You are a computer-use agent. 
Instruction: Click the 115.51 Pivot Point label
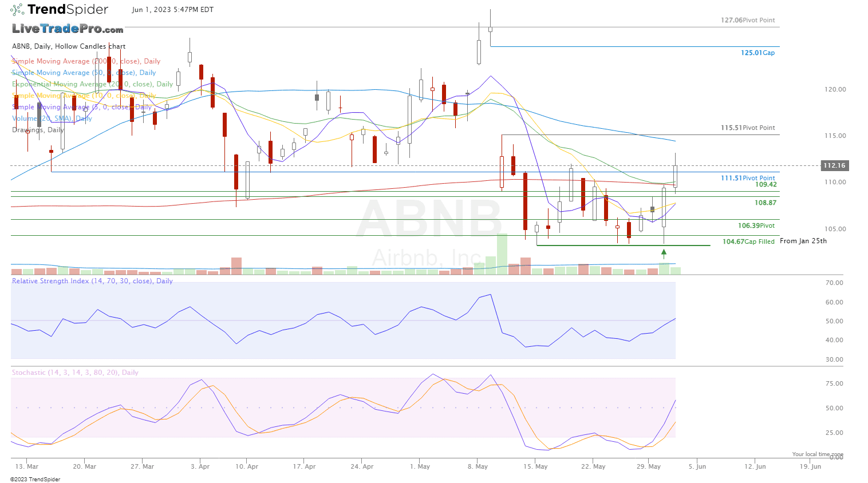tap(748, 128)
